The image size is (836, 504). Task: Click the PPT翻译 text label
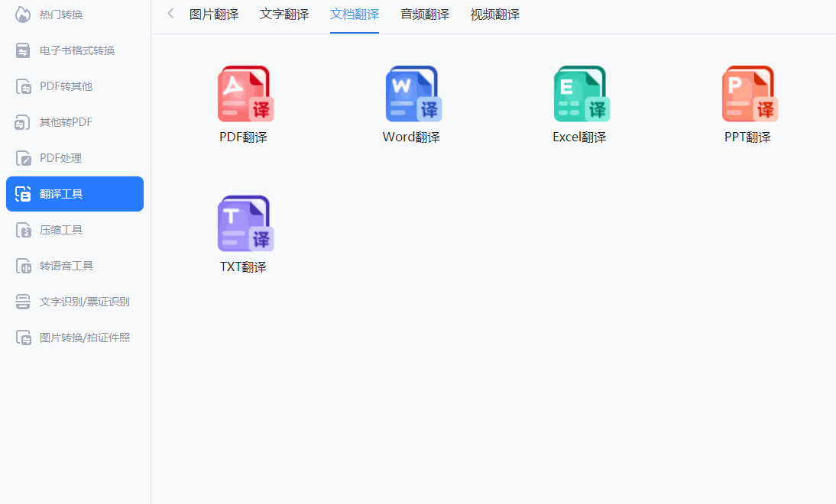(x=747, y=137)
